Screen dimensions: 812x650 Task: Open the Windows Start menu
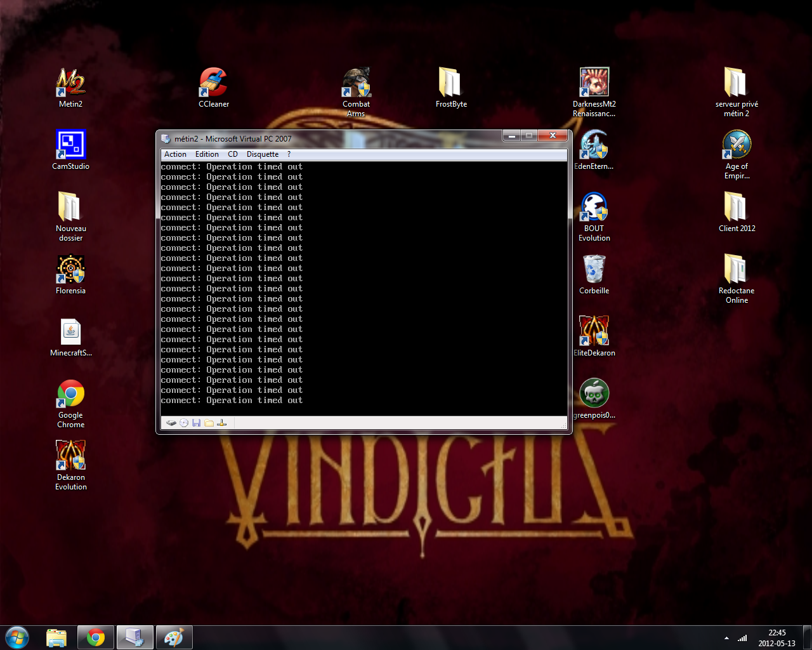pyautogui.click(x=17, y=637)
